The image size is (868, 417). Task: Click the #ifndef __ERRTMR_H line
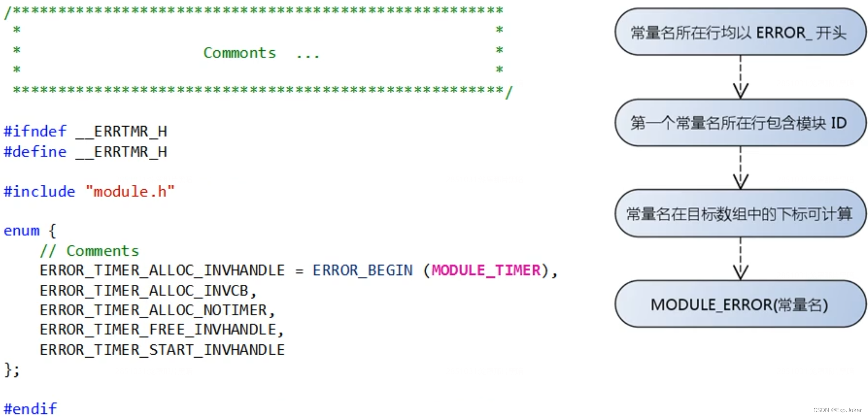pos(85,131)
